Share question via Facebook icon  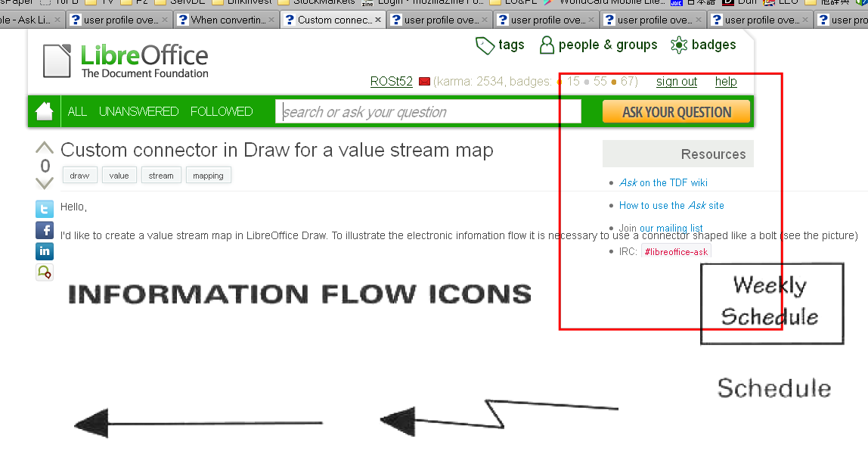(x=45, y=230)
